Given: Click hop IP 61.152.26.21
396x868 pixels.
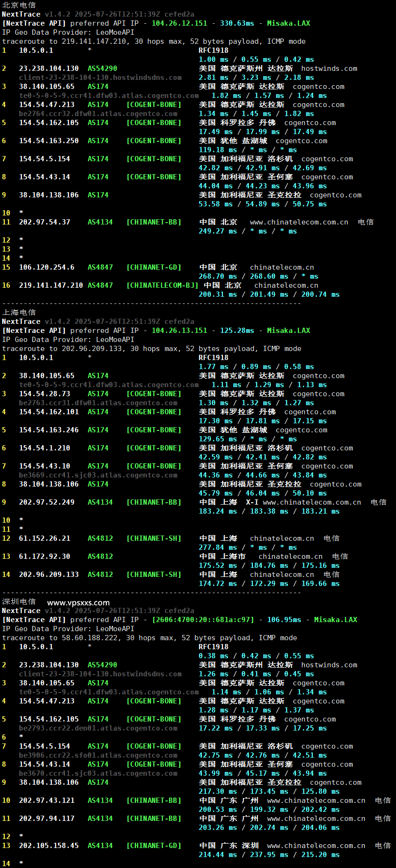Looking at the screenshot, I should pyautogui.click(x=45, y=538).
